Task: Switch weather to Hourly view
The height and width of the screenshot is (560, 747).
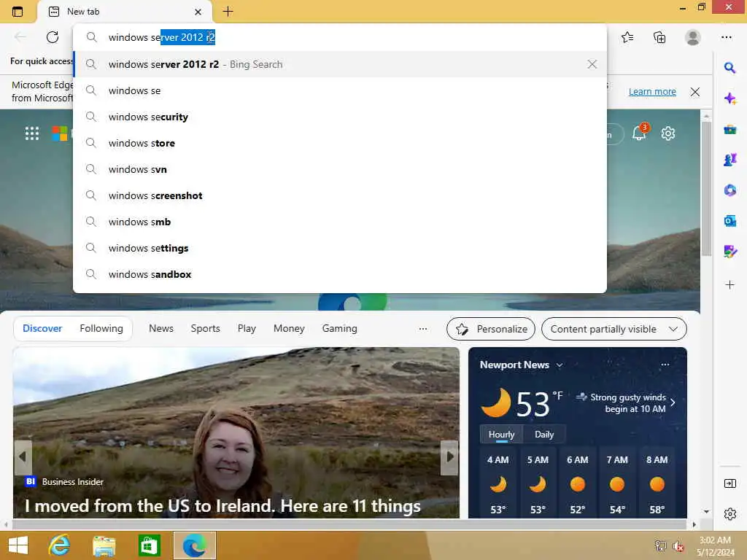Action: 501,435
